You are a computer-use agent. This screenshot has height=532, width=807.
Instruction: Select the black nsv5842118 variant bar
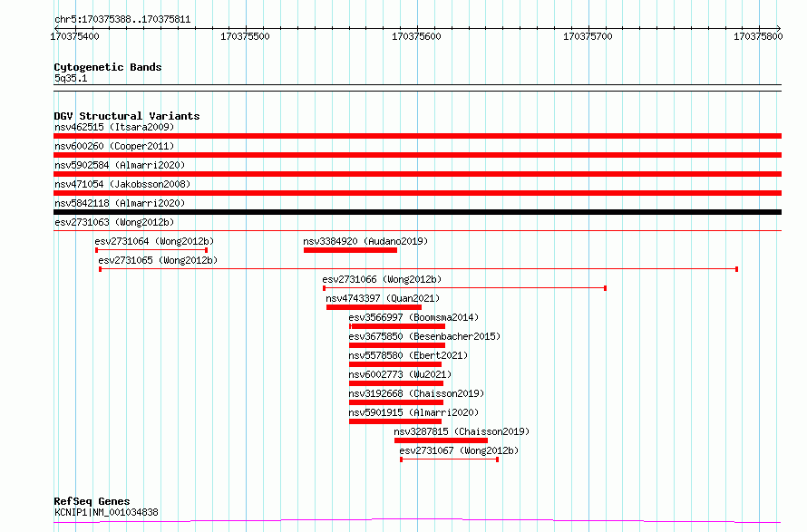click(417, 212)
